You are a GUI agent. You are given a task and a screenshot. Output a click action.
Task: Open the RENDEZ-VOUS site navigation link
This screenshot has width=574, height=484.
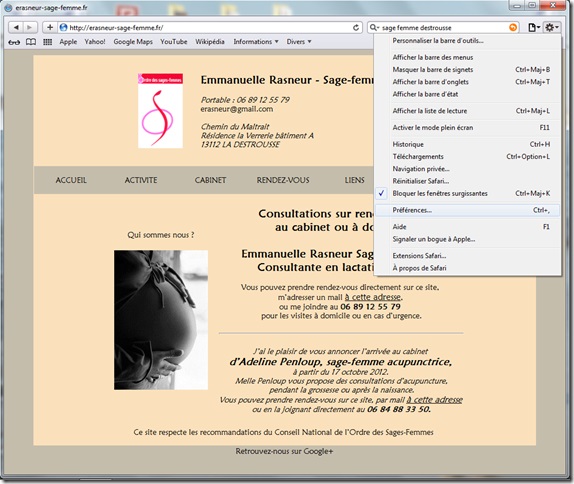click(283, 180)
